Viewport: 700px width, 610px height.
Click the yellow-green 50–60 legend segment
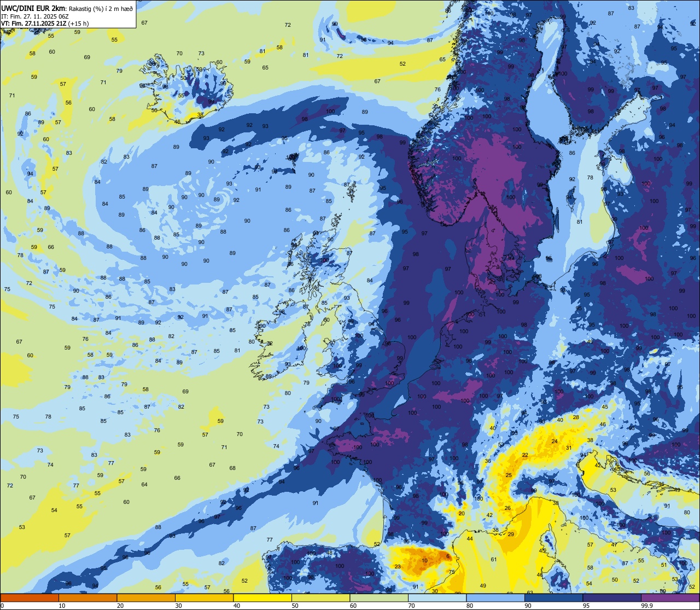[321, 597]
